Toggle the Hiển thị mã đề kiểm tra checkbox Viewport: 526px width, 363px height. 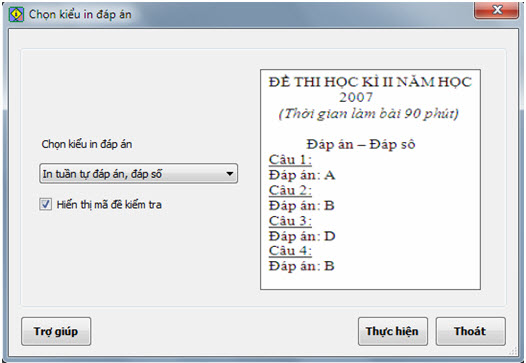pyautogui.click(x=46, y=204)
